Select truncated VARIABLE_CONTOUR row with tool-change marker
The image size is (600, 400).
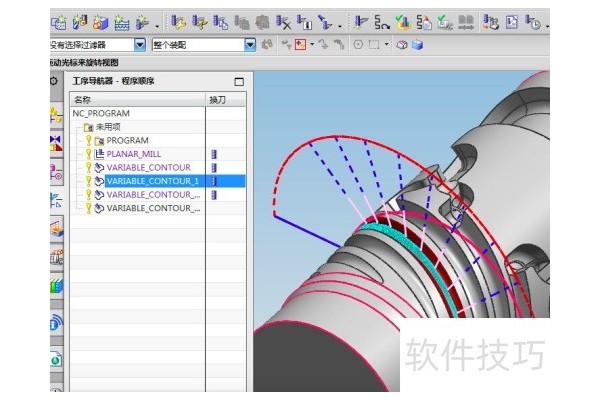(x=153, y=194)
